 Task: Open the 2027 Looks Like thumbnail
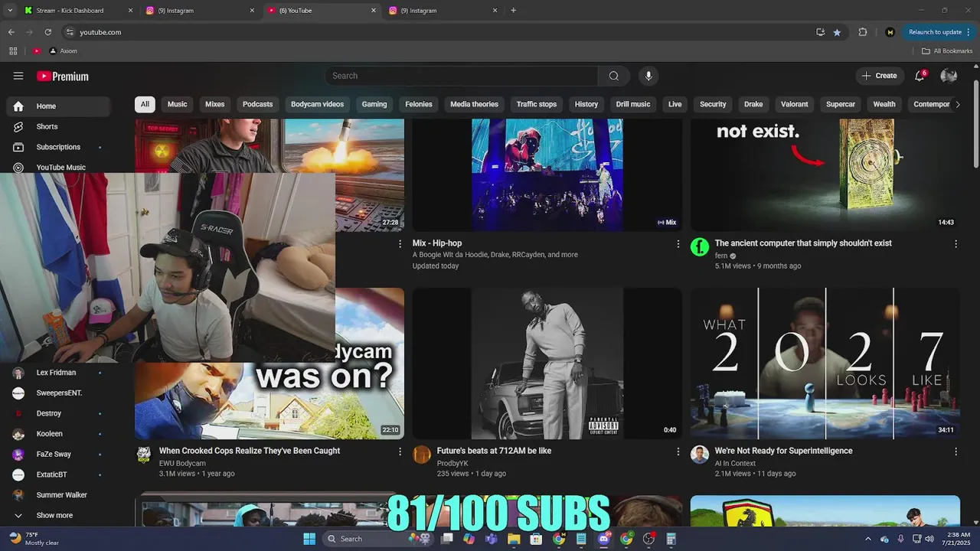click(x=825, y=364)
